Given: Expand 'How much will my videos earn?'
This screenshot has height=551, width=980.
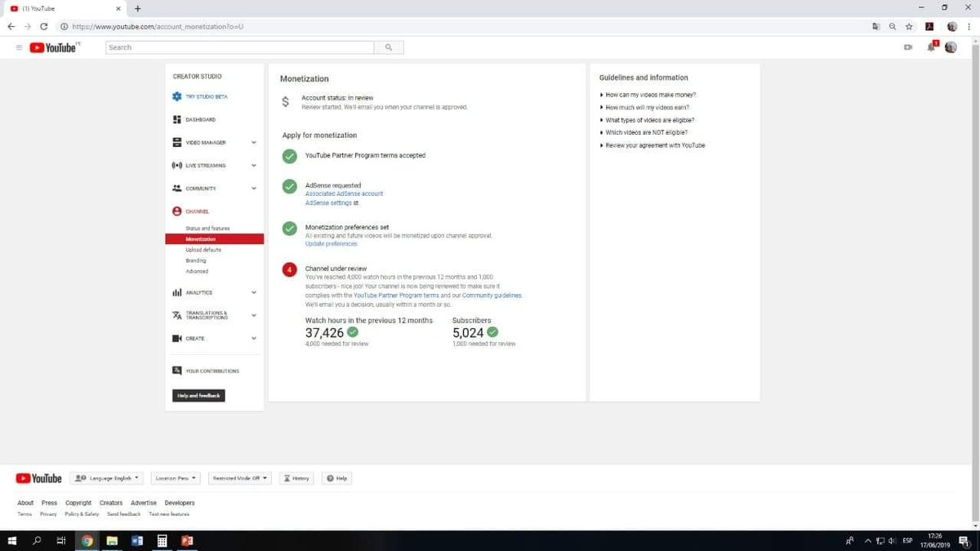Looking at the screenshot, I should click(x=645, y=107).
